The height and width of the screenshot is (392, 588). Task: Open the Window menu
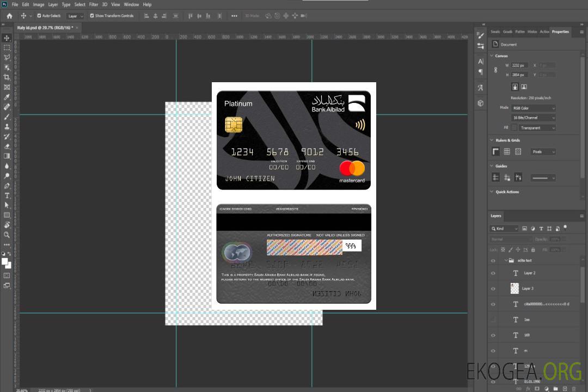131,4
